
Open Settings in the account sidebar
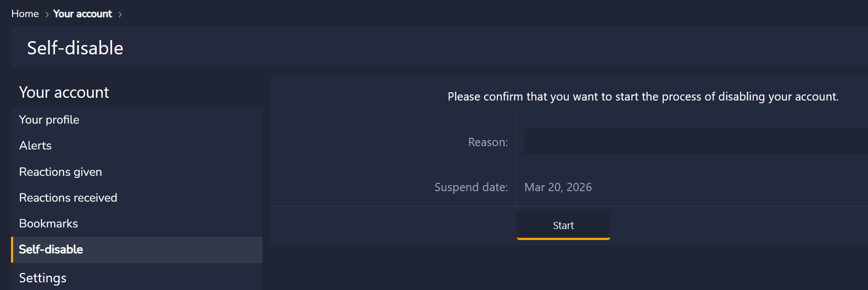click(x=43, y=278)
